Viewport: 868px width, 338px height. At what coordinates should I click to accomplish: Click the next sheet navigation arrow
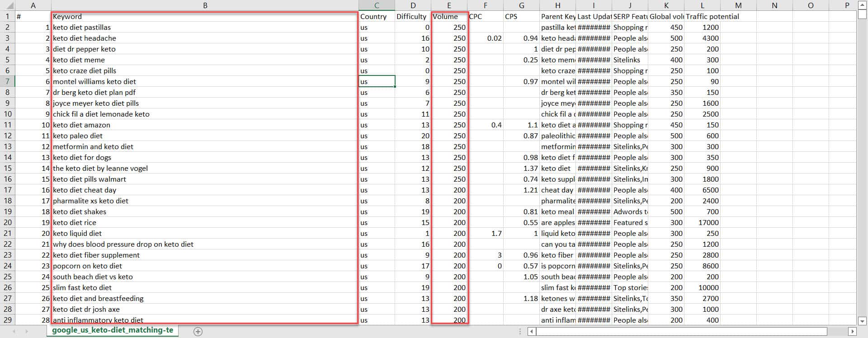pyautogui.click(x=27, y=331)
